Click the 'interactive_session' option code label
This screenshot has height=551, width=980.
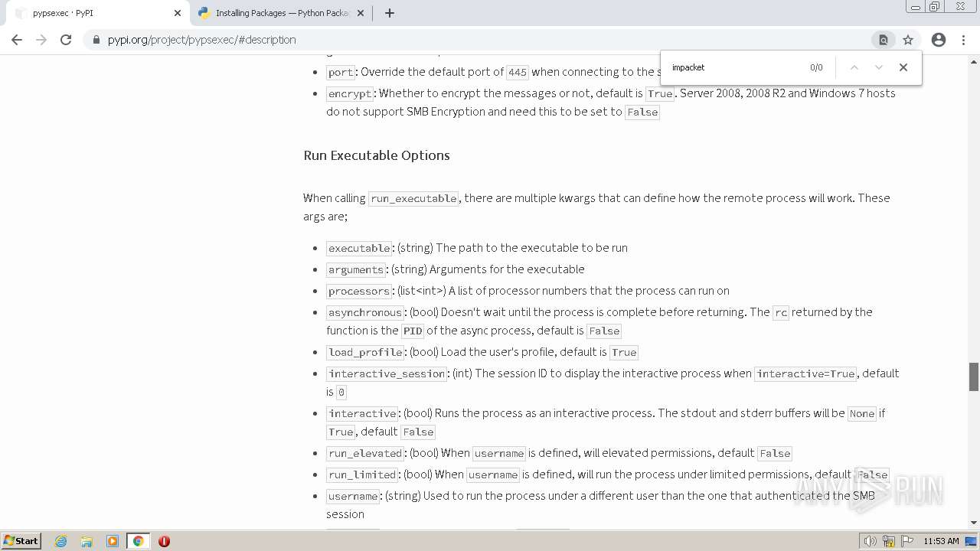(x=387, y=373)
